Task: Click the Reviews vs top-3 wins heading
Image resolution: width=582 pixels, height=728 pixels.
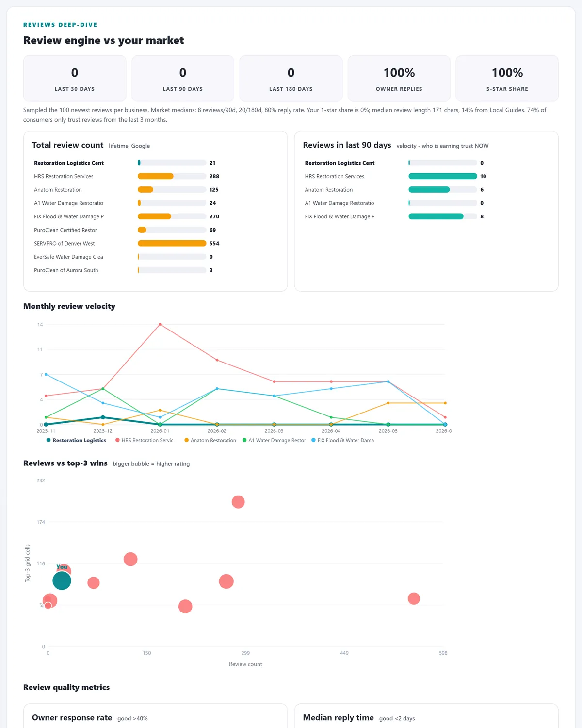Action: tap(65, 463)
